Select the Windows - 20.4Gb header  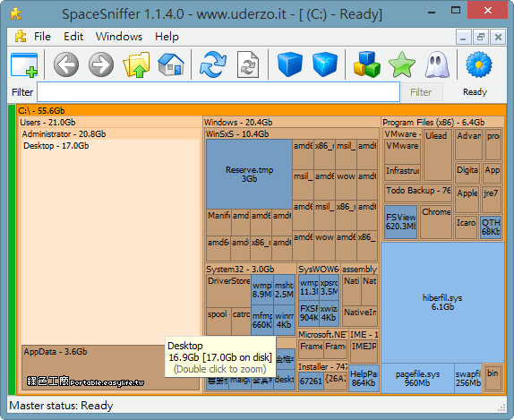click(291, 123)
